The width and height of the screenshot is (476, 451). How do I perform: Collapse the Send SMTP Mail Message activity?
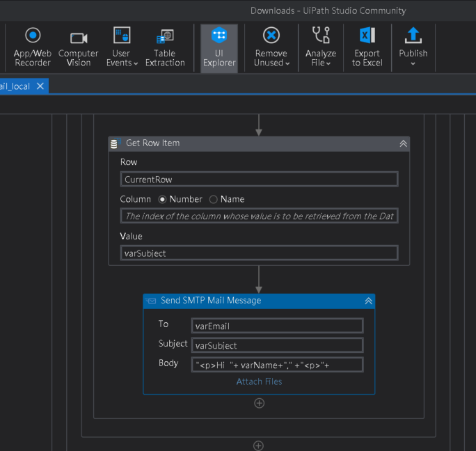point(368,301)
